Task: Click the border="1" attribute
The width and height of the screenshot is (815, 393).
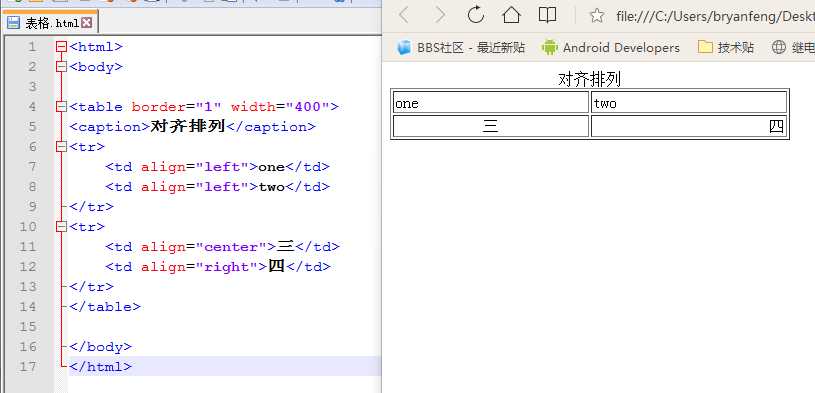Action: pos(176,107)
